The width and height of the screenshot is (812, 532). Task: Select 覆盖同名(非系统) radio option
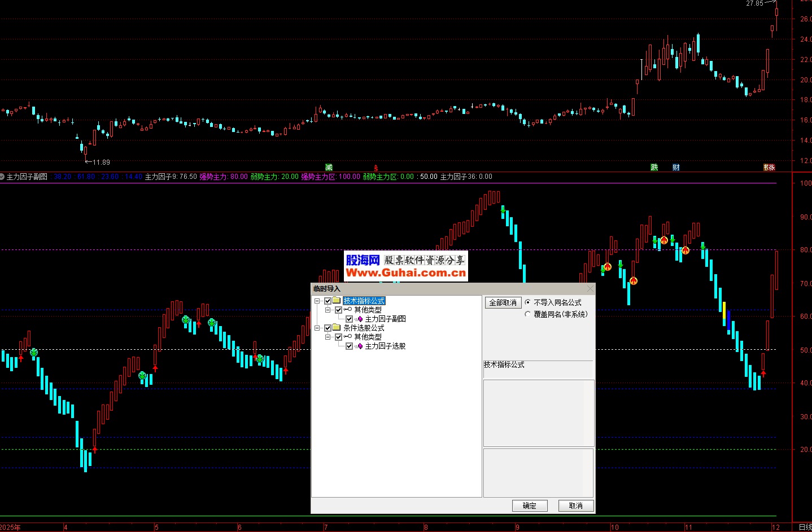(528, 314)
